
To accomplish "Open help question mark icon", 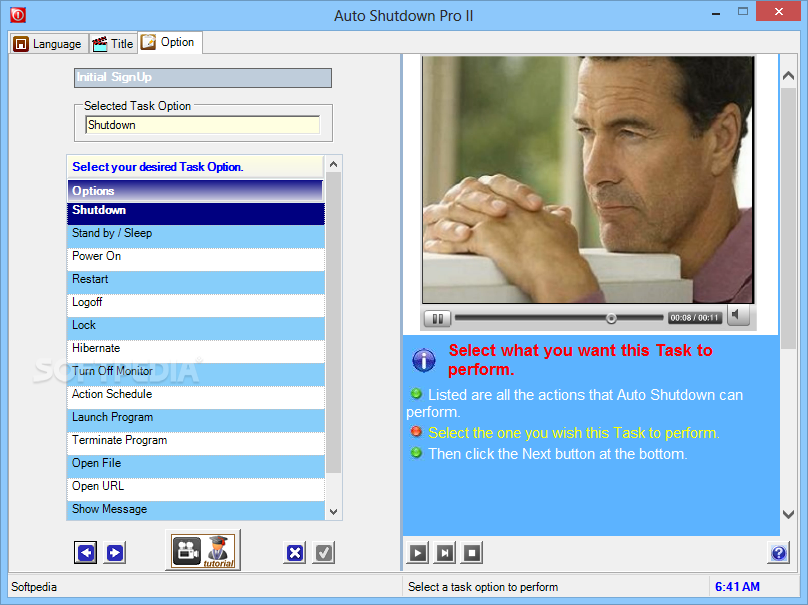I will (779, 553).
